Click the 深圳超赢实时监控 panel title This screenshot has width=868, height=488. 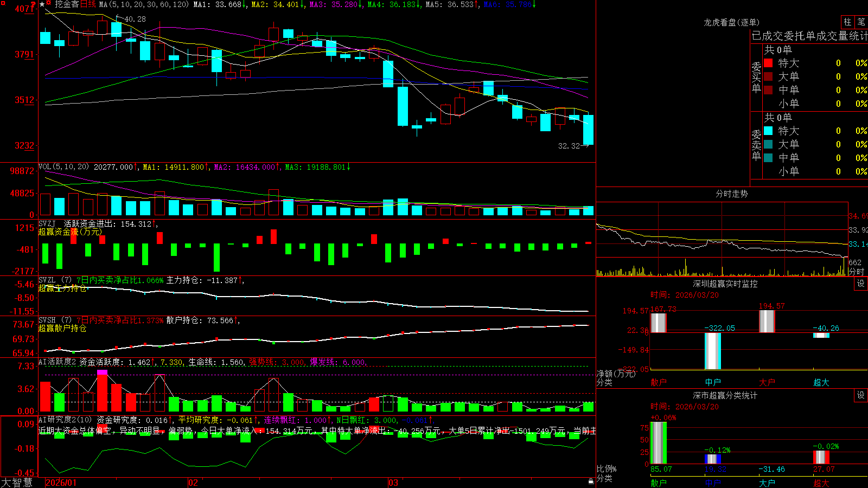tap(725, 284)
